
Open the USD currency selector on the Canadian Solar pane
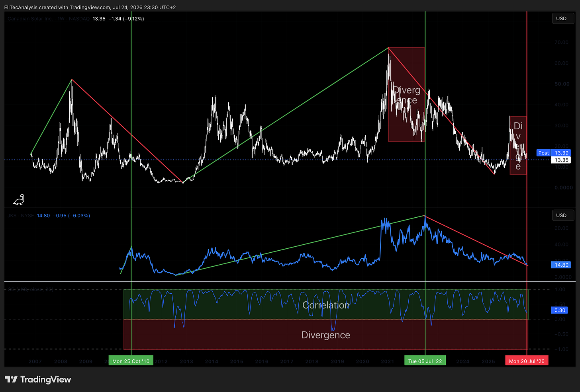click(x=563, y=19)
